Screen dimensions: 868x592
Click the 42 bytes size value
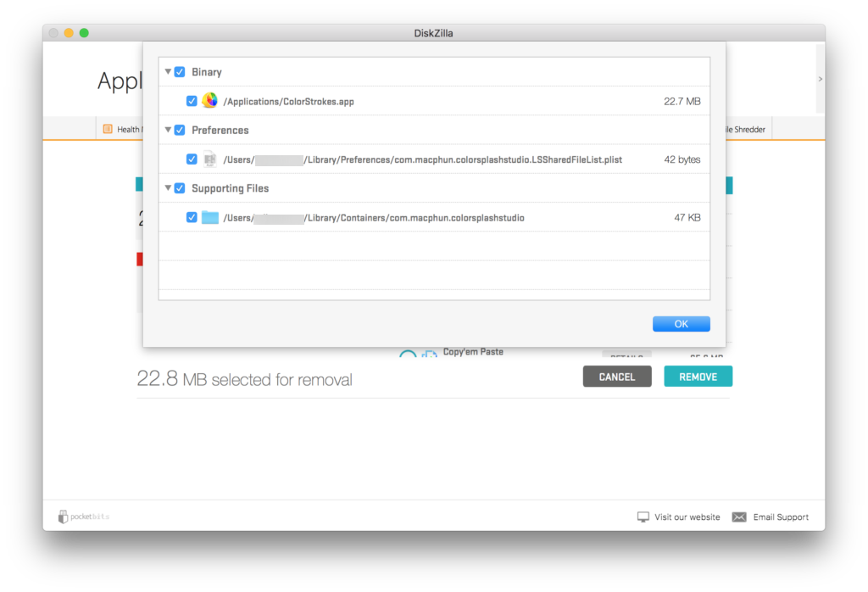tap(682, 159)
